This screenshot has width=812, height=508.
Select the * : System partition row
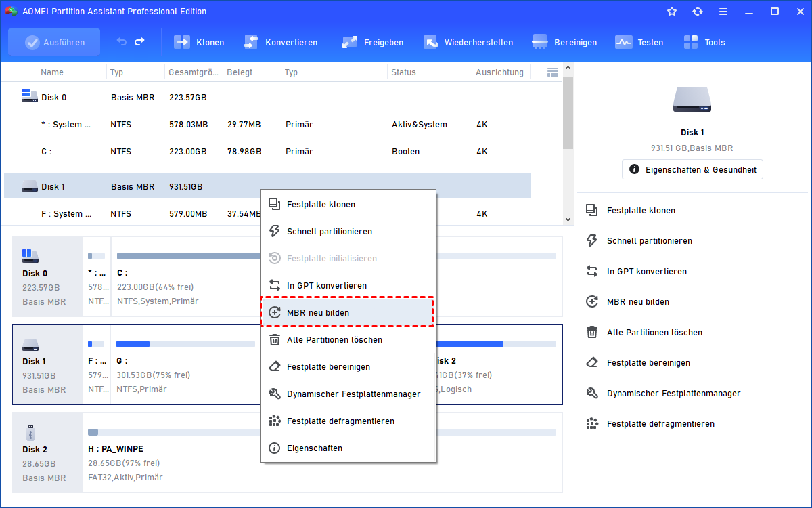coord(267,125)
